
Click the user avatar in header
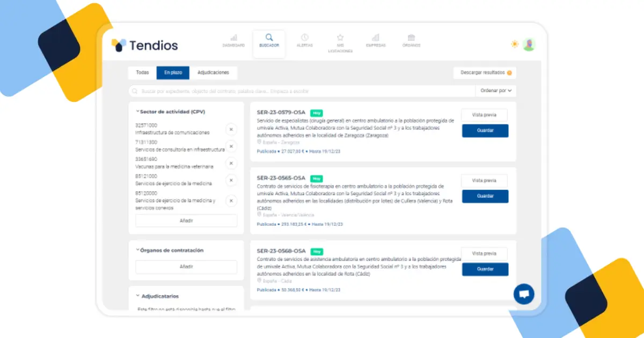[529, 45]
